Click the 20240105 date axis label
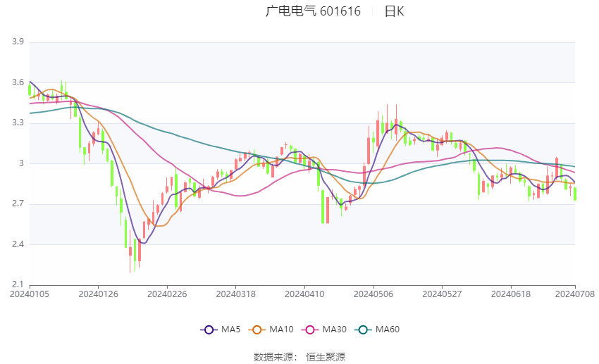The height and width of the screenshot is (364, 599). (30, 294)
